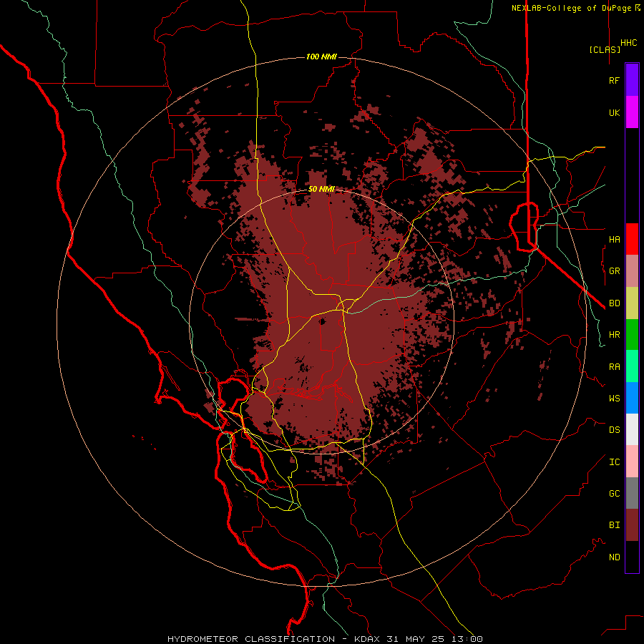The image size is (644, 644).
Task: Click the white DS legend swatch
Action: [632, 429]
